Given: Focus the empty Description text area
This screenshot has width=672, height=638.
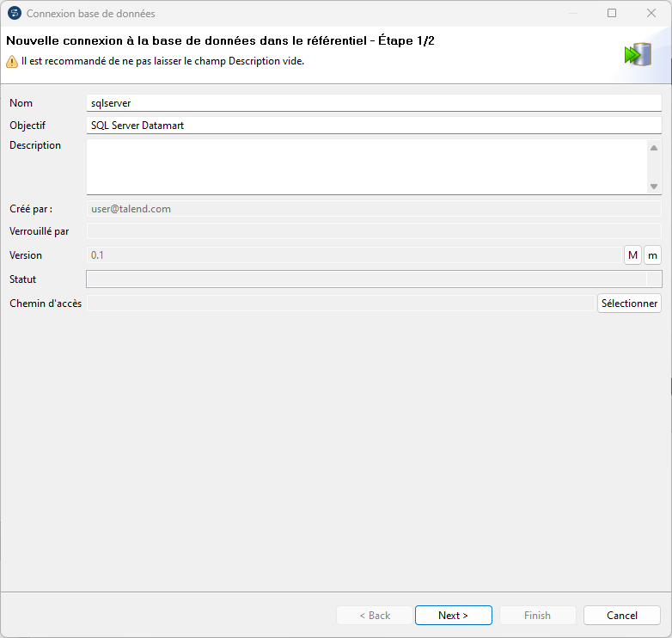Looking at the screenshot, I should click(x=368, y=167).
